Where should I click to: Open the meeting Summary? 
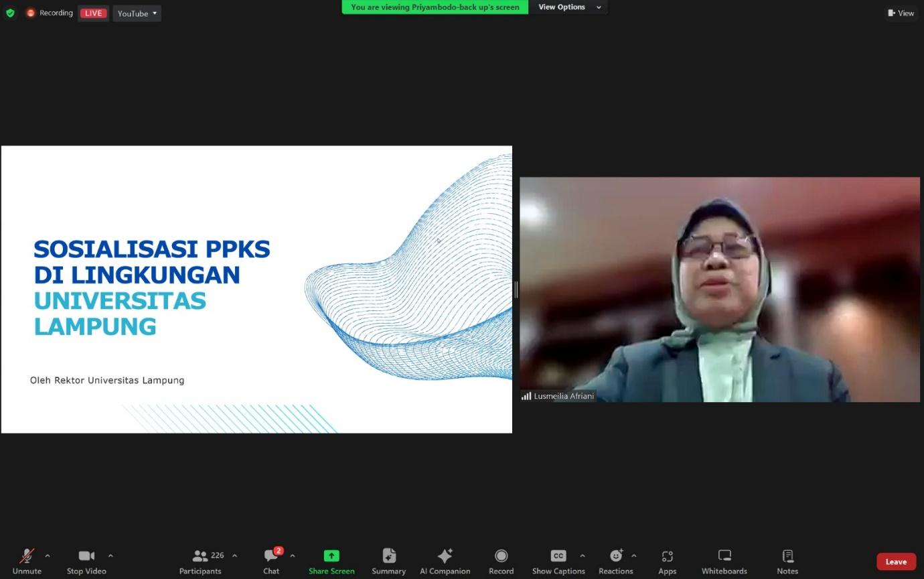(x=389, y=561)
